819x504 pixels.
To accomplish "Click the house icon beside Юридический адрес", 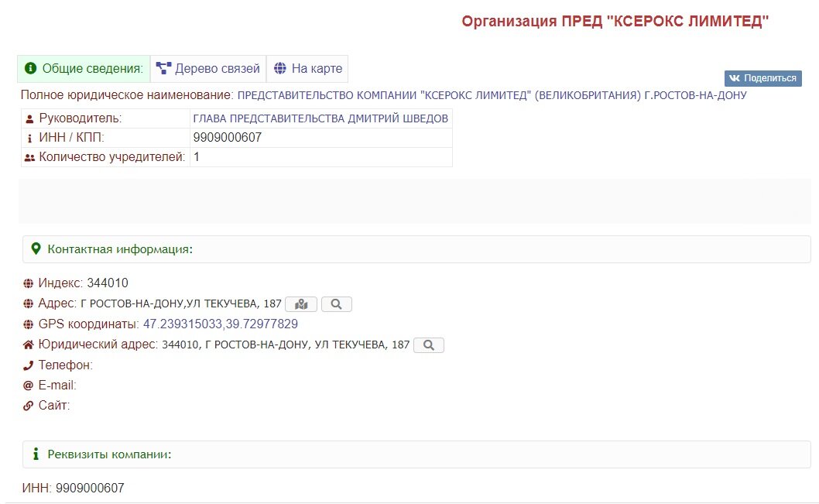I will click(28, 345).
